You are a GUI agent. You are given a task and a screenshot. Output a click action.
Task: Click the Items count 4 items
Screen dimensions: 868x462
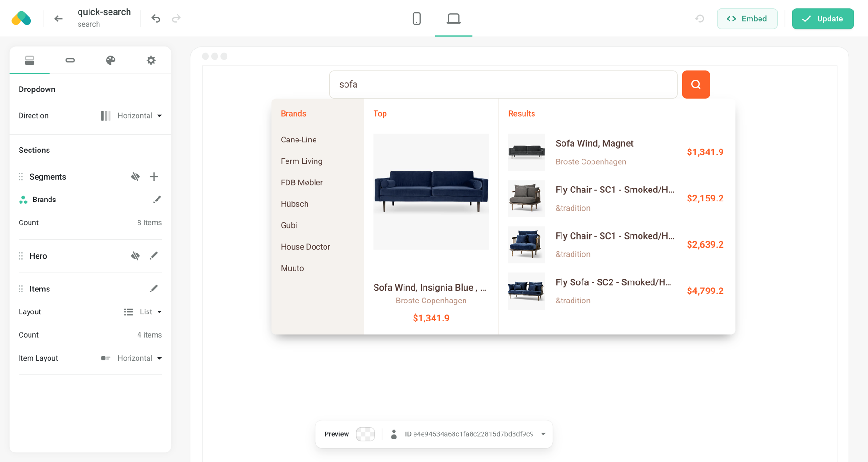pos(149,335)
